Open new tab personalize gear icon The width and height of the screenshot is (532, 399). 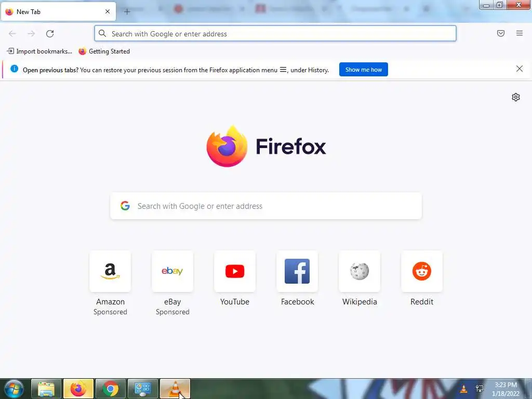coord(516,97)
